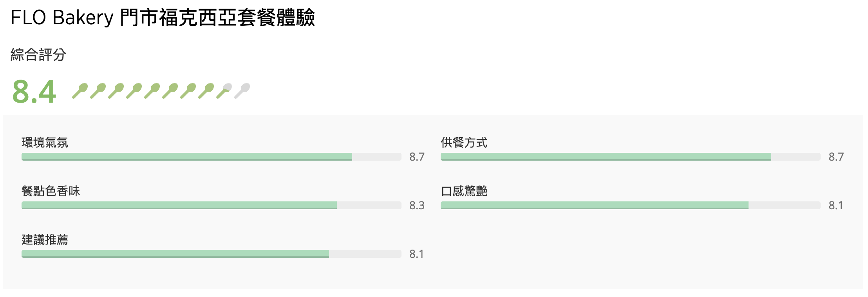Select the third spoon in the rating row

[116, 91]
